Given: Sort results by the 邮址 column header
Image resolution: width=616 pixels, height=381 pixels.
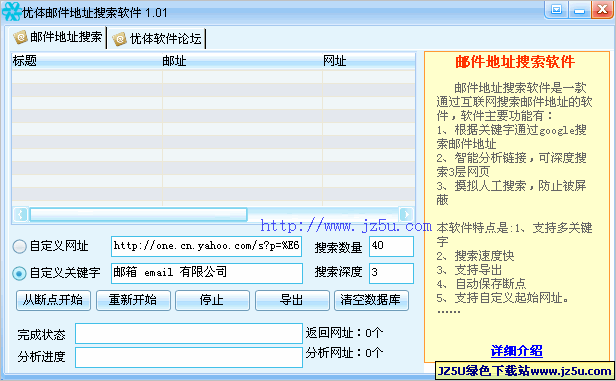Looking at the screenshot, I should tap(242, 61).
